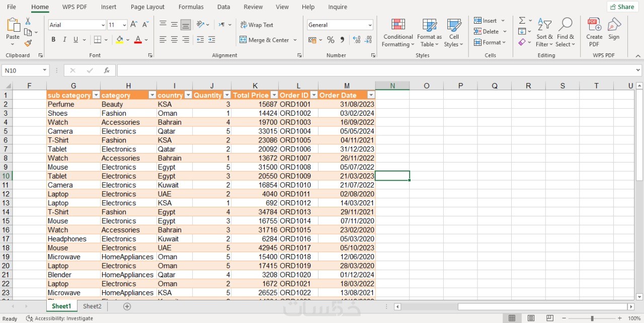This screenshot has width=644, height=323.
Task: Open the country column filter dropdown
Action: [x=188, y=95]
